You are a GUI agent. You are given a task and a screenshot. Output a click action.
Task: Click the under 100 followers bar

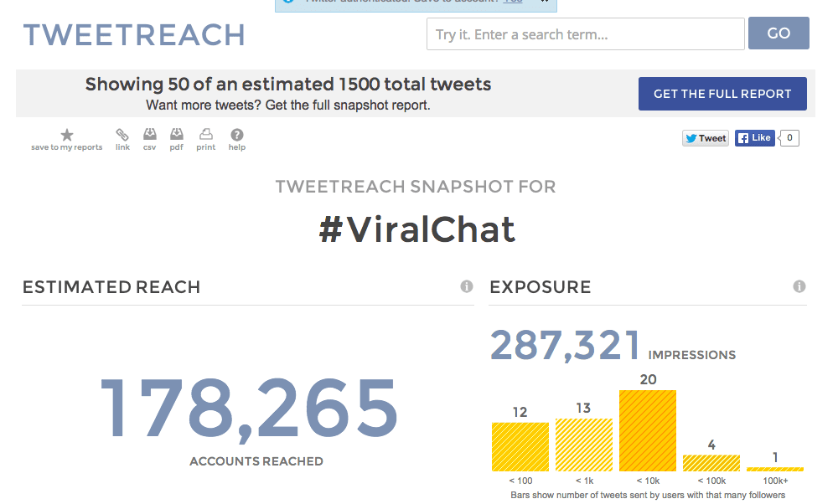520,446
